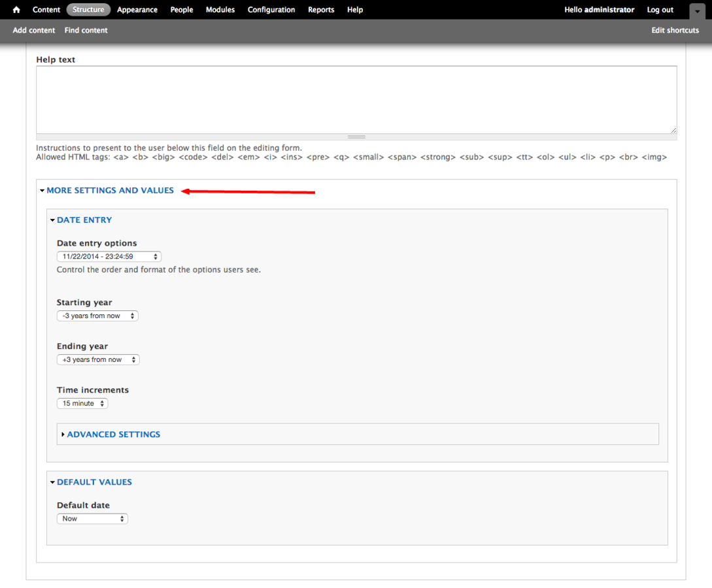
Task: Open the Help menu
Action: click(x=355, y=10)
